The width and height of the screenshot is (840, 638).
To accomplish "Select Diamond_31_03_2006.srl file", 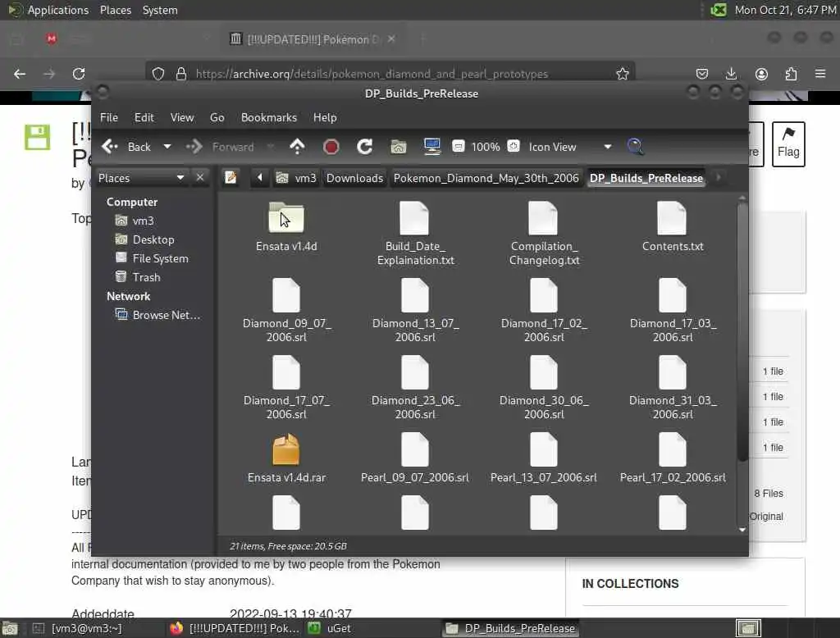I will point(673,388).
